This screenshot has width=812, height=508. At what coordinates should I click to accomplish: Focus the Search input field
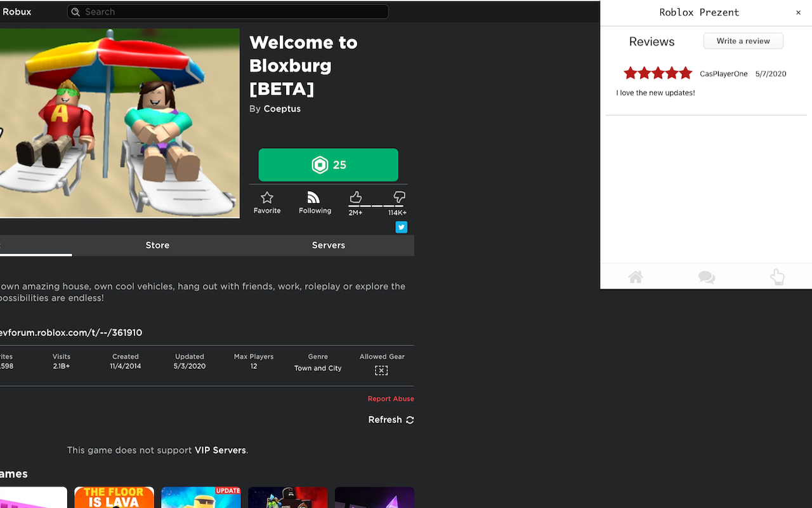click(228, 11)
